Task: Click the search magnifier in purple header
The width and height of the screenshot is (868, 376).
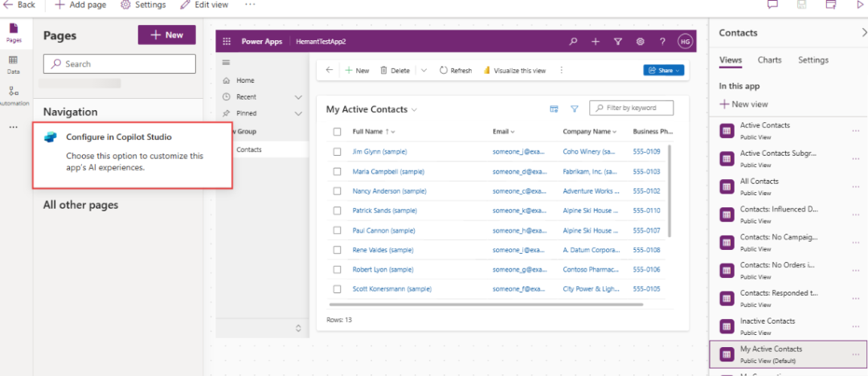Action: 574,42
